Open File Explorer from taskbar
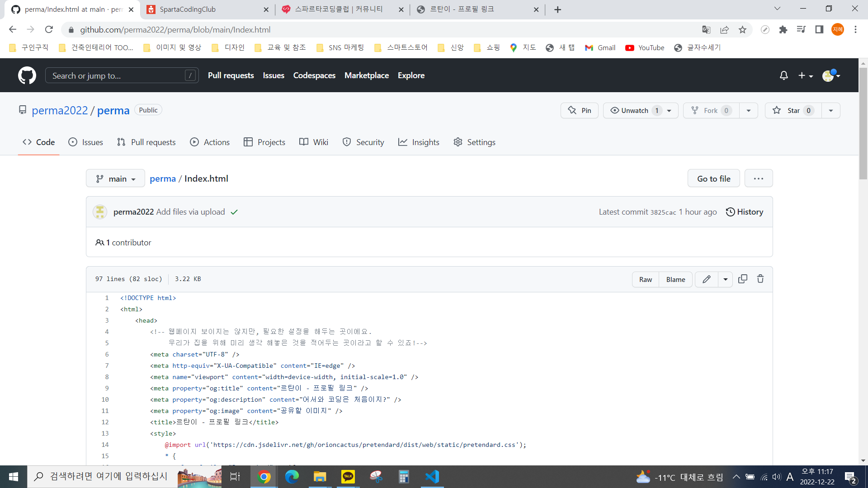This screenshot has width=868, height=488. pos(320,477)
